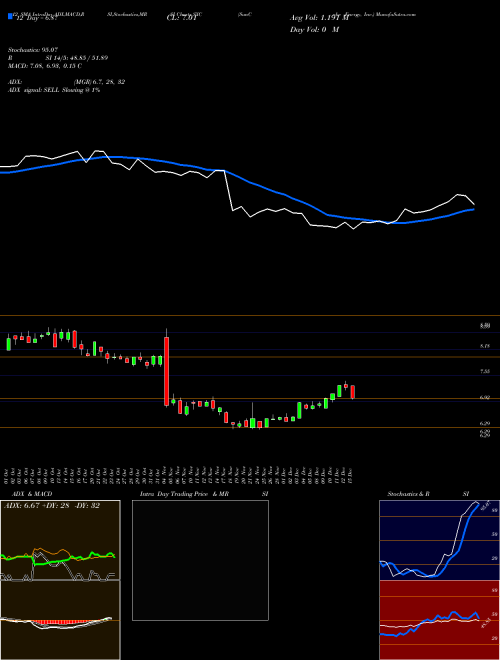Click the 'ADX signal: SELL' line
This screenshot has height=660, width=500.
click(54, 90)
